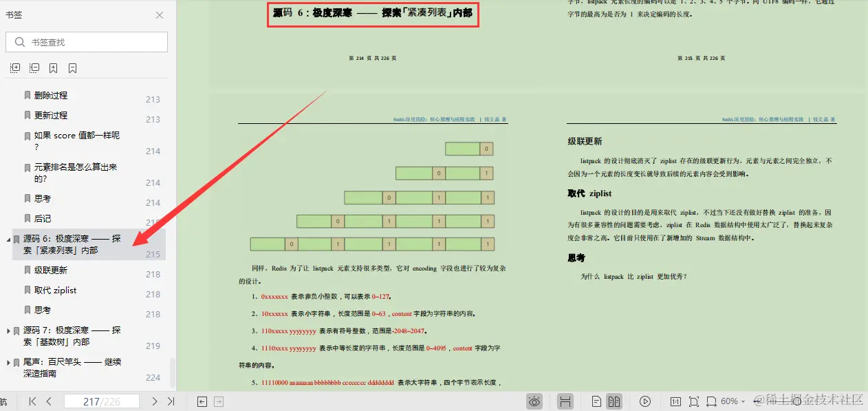Go back to previous view location
The image size is (868, 411).
[200, 401]
